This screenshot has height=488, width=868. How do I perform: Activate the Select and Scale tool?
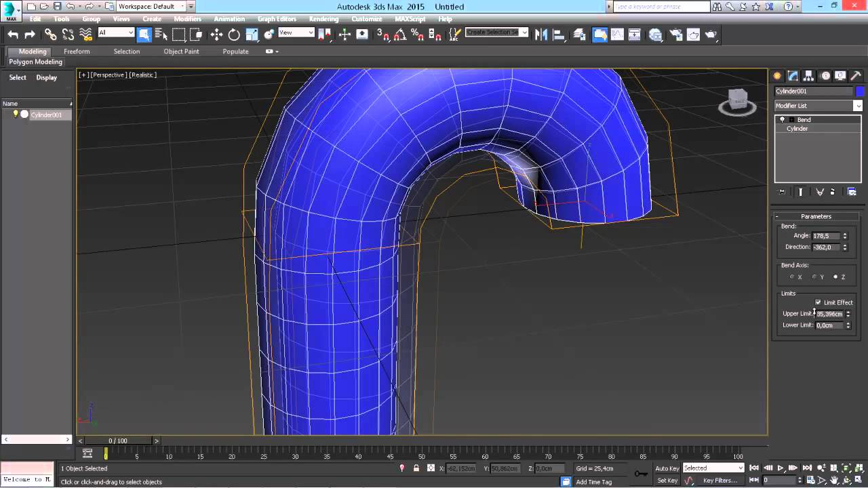252,35
